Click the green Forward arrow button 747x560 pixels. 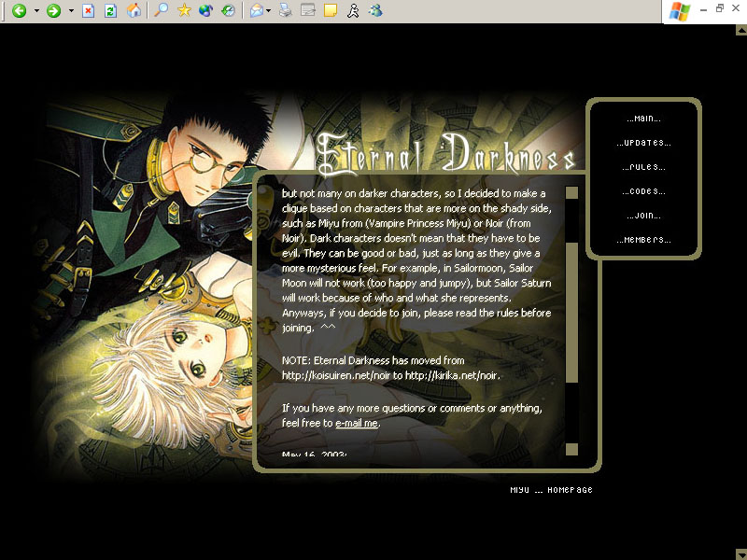click(x=53, y=11)
